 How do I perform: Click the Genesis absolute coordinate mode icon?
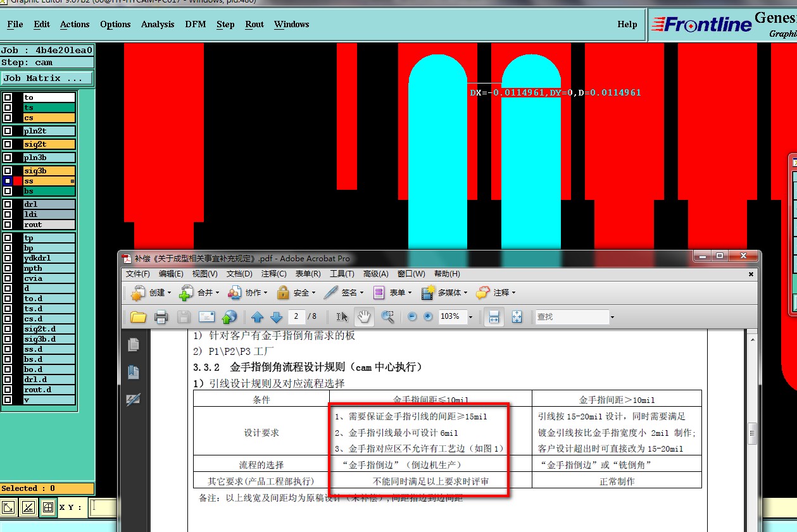(x=9, y=507)
